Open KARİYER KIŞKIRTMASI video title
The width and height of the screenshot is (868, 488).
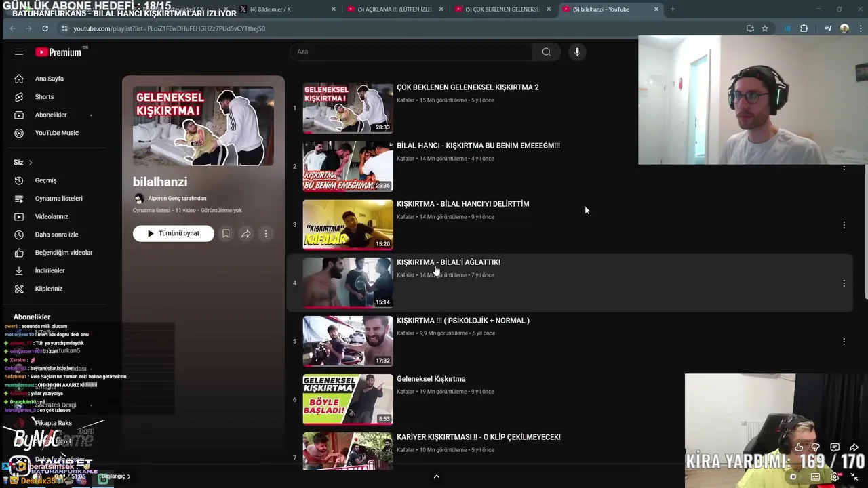tap(479, 437)
